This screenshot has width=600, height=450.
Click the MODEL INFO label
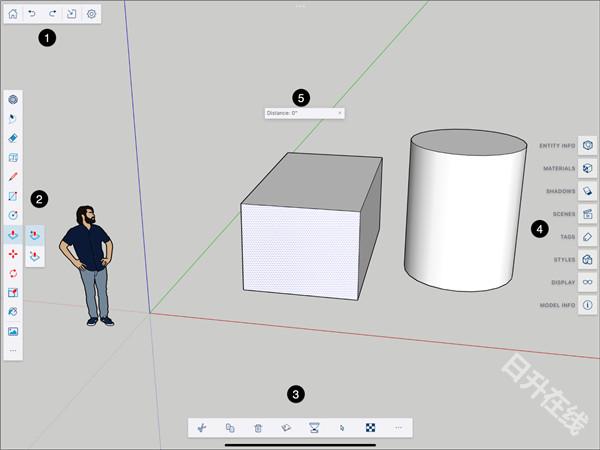pos(557,305)
